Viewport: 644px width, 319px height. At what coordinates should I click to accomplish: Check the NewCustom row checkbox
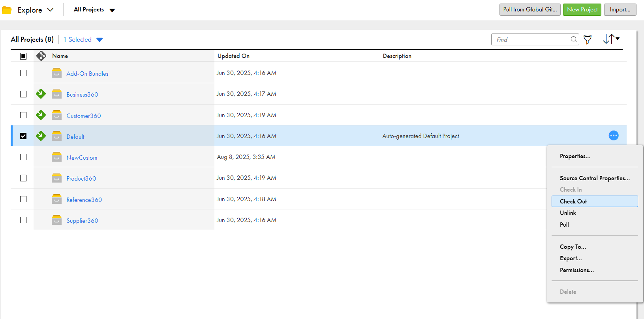pyautogui.click(x=23, y=157)
